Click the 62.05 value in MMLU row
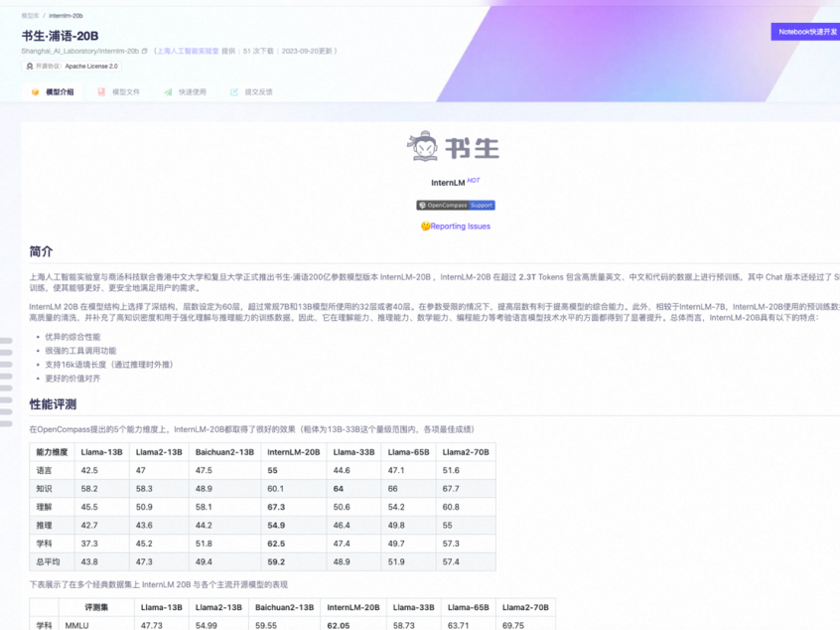This screenshot has height=630, width=840. click(338, 626)
